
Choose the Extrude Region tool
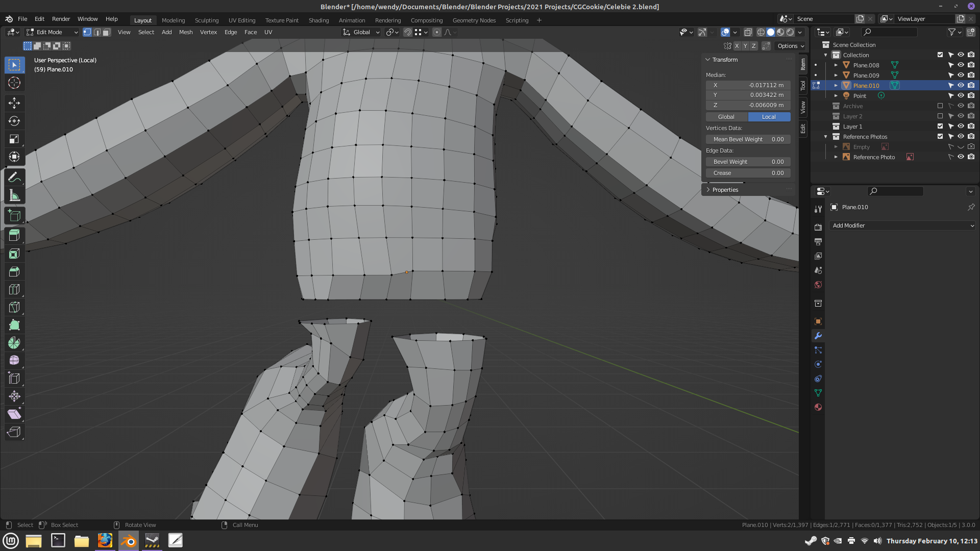(14, 235)
